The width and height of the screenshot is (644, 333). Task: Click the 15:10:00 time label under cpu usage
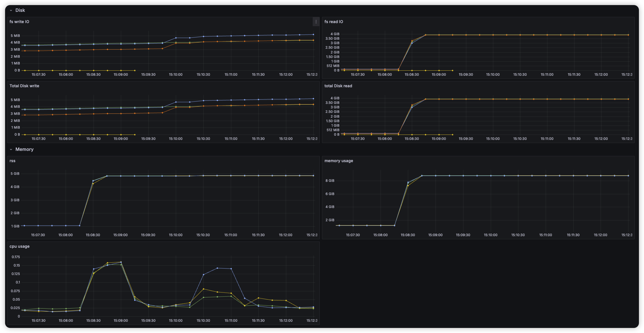(176, 320)
